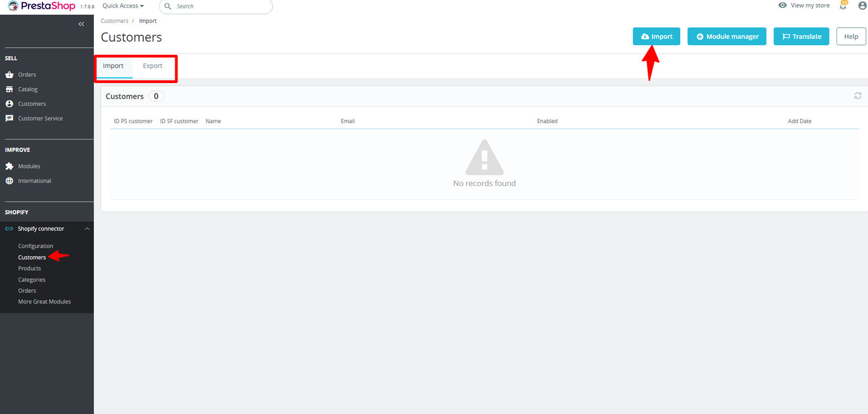Click the Module manager button
This screenshot has width=868, height=414.
click(727, 36)
